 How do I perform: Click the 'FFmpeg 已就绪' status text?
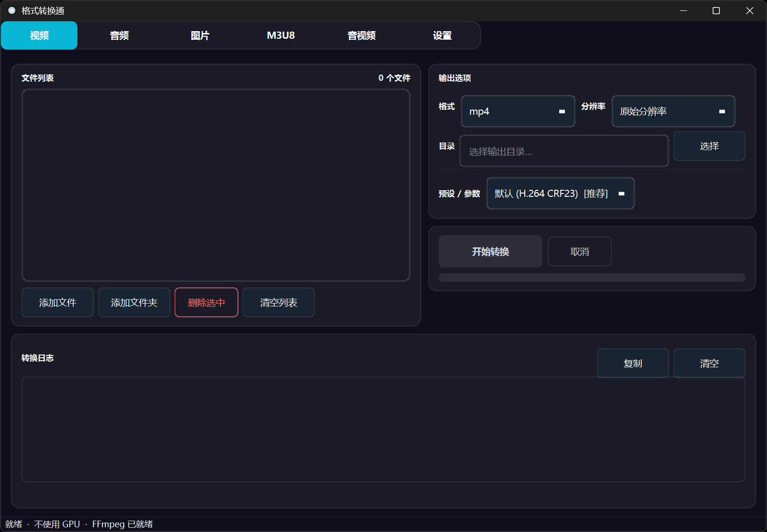[122, 524]
